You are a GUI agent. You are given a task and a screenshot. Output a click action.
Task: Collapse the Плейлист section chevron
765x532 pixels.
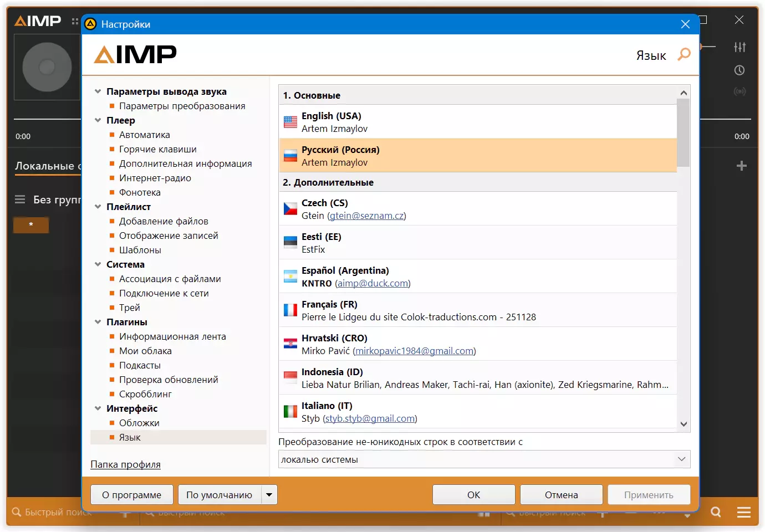(98, 207)
